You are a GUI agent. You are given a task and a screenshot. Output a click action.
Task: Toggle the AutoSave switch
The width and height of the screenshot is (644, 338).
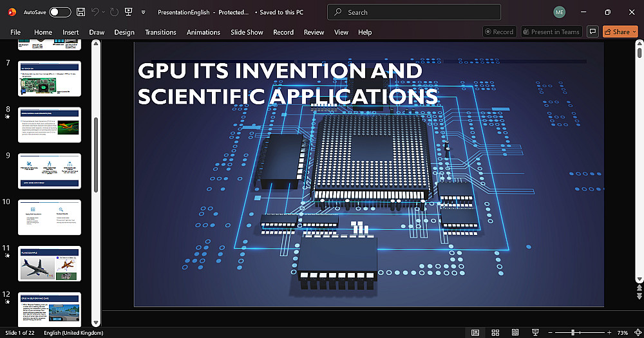[x=60, y=12]
